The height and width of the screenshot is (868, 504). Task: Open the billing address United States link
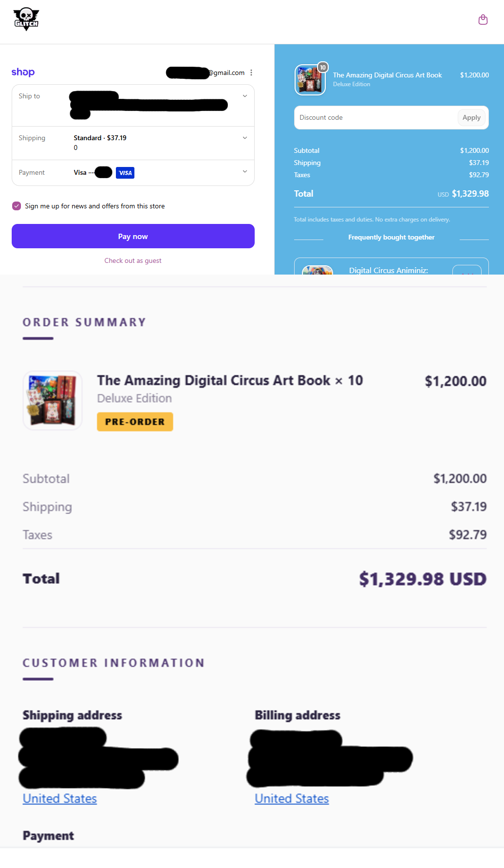coord(292,798)
